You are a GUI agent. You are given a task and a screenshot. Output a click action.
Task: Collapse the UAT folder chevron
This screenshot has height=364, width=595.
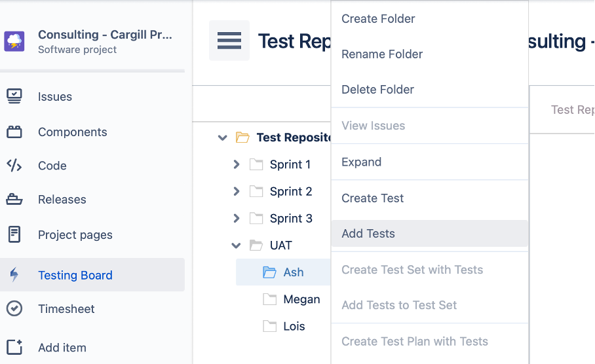(x=237, y=246)
